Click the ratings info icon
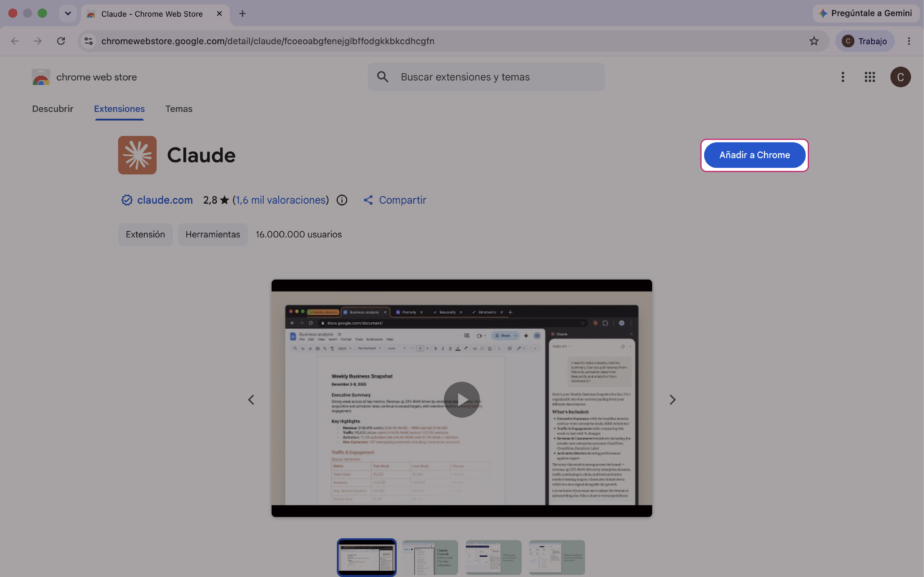The height and width of the screenshot is (577, 924). point(342,200)
